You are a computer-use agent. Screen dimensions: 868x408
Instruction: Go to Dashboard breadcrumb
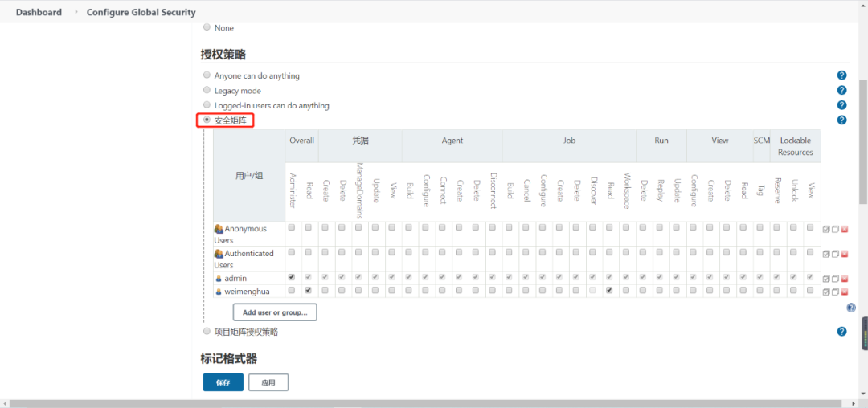coord(39,12)
